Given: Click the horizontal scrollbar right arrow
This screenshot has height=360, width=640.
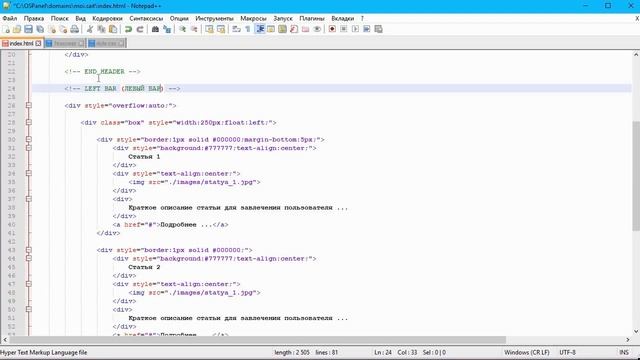Looking at the screenshot, I should coord(628,340).
